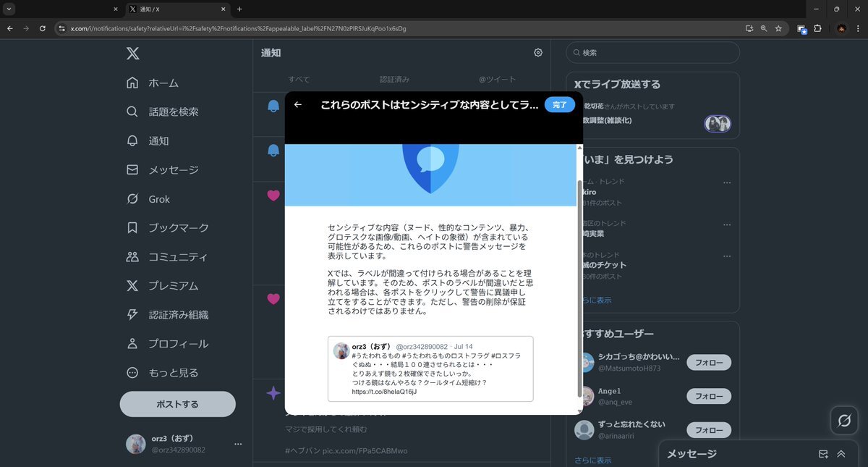Open more options for チケット trend

[x=727, y=256]
